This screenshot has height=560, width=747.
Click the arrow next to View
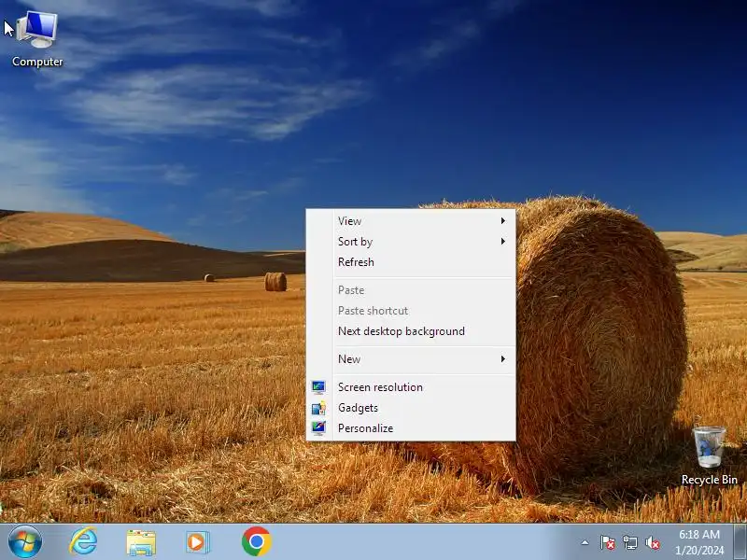coord(502,221)
